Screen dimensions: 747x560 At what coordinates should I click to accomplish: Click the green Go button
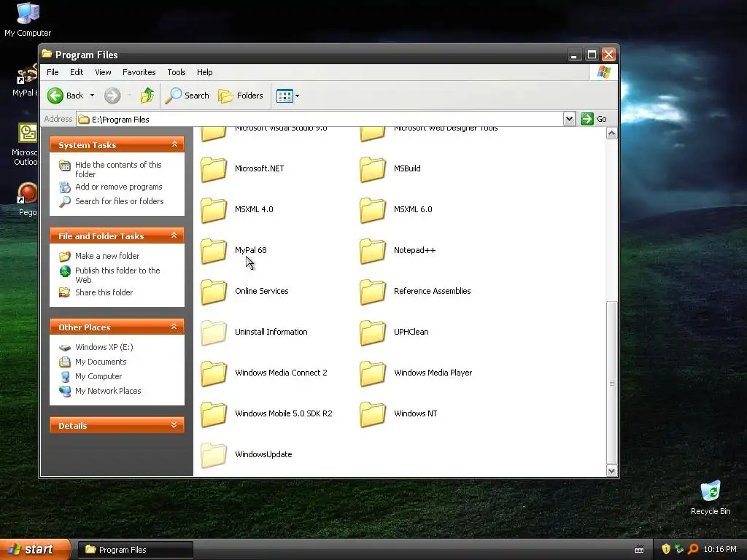point(594,119)
